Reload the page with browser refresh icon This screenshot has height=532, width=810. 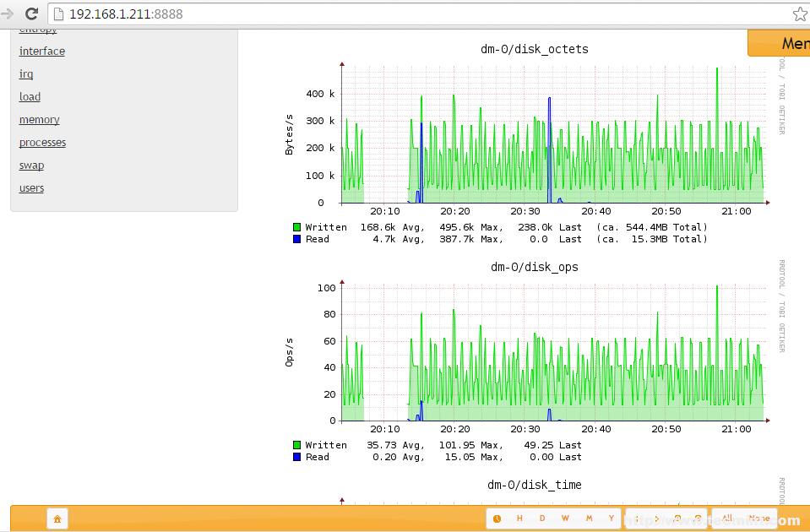(x=31, y=14)
